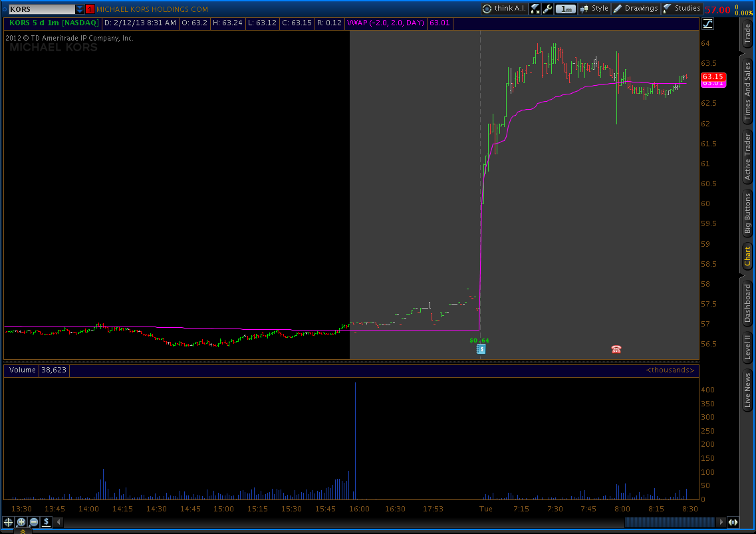This screenshot has height=534, width=756.
Task: Open the Studies menu
Action: (682, 9)
